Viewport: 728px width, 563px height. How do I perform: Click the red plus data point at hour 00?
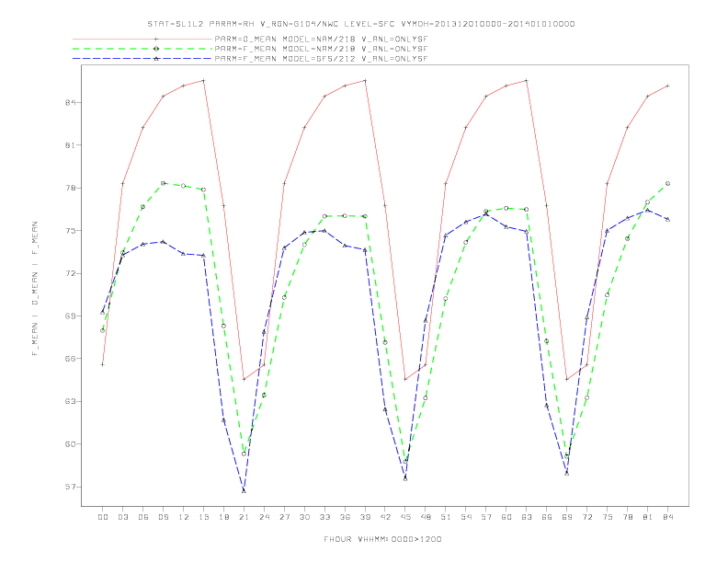tap(103, 364)
